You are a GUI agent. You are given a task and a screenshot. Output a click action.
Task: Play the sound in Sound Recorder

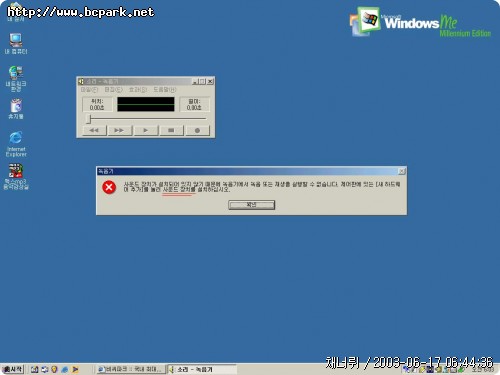(x=145, y=130)
